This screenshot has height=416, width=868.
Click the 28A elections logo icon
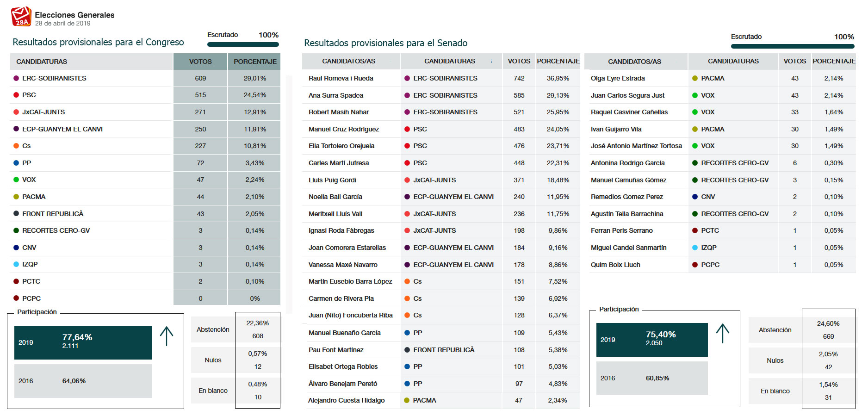coord(21,17)
